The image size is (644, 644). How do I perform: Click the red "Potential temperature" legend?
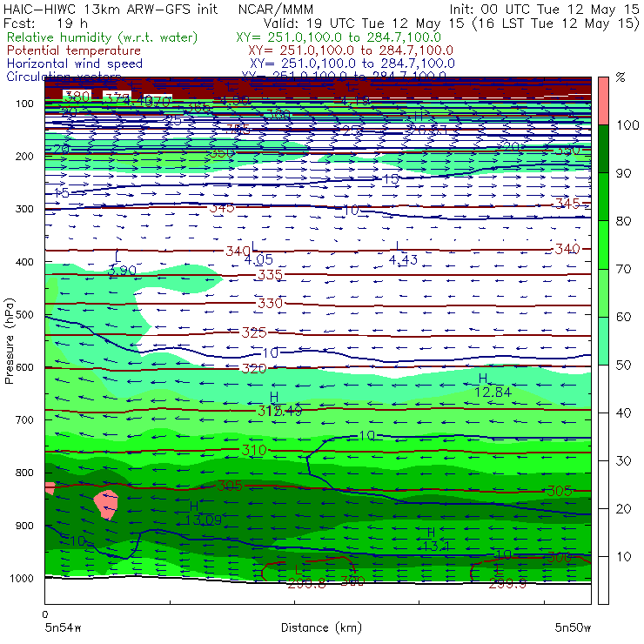coord(74,50)
